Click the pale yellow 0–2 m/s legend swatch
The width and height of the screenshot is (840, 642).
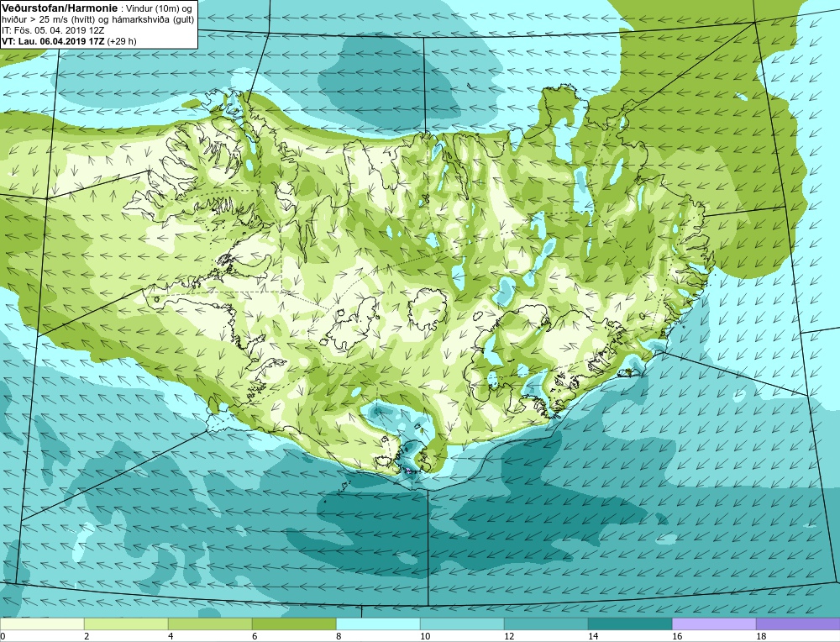click(x=42, y=624)
